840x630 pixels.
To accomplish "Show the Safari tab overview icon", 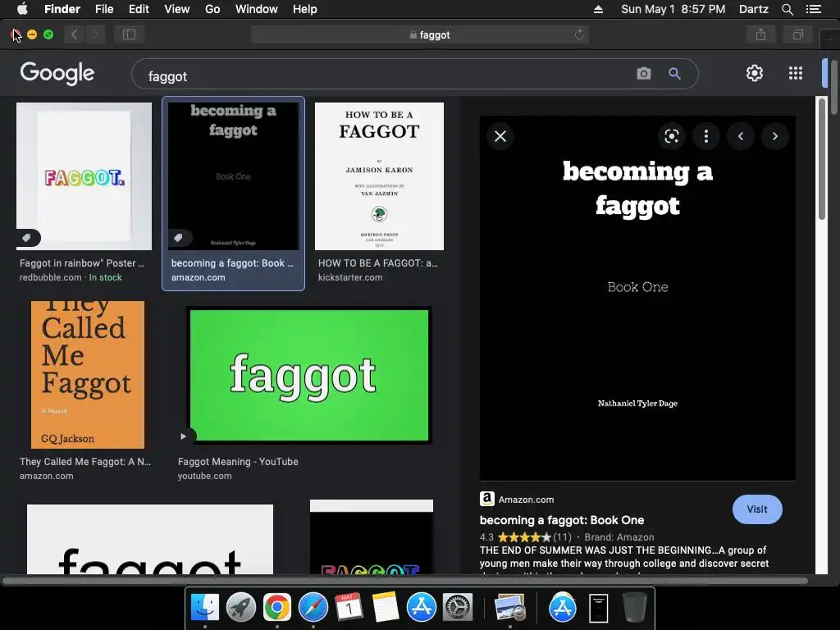I will coord(797,34).
